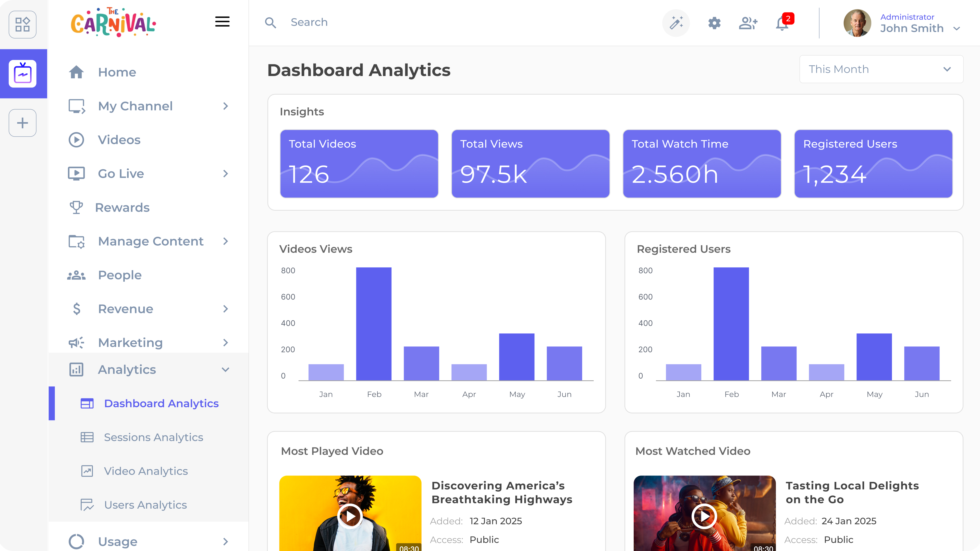Click the apps grid icon in the left rail
980x551 pixels.
[x=22, y=24]
